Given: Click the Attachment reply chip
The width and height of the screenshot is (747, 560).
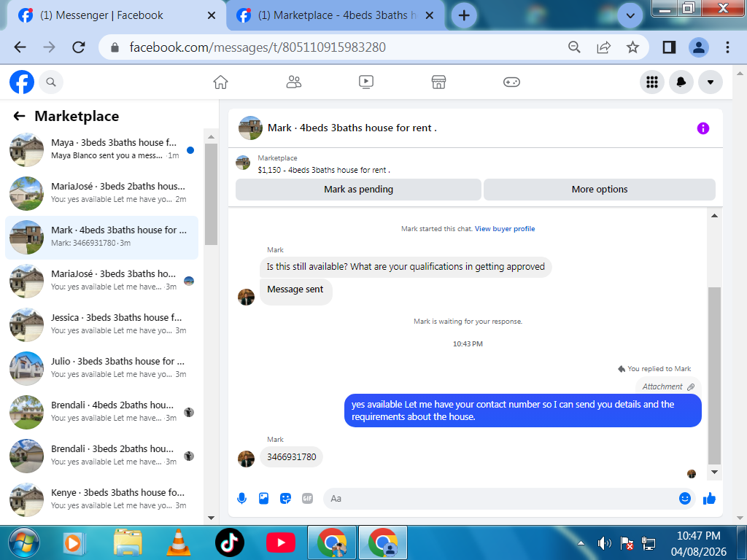Looking at the screenshot, I should (668, 386).
